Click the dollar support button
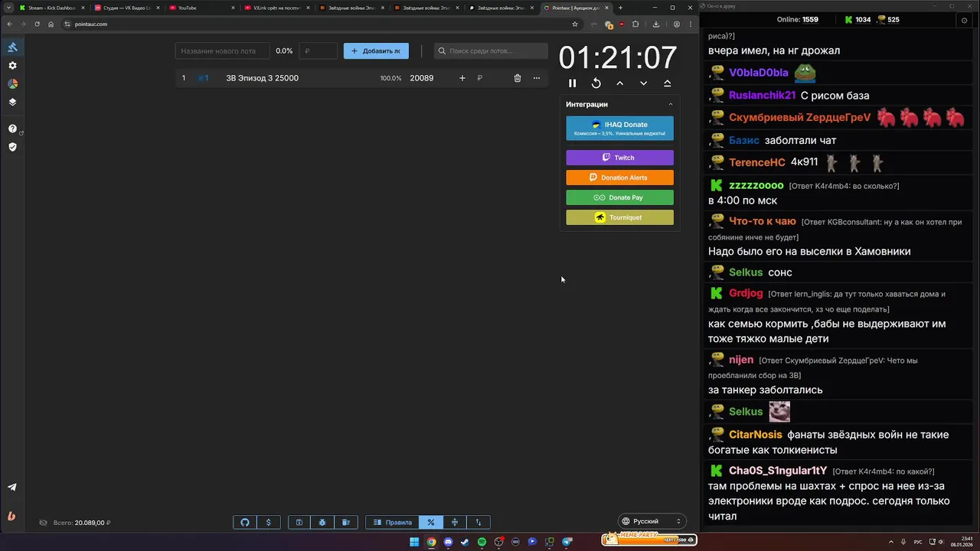Viewport: 980px width, 551px height. coord(268,523)
